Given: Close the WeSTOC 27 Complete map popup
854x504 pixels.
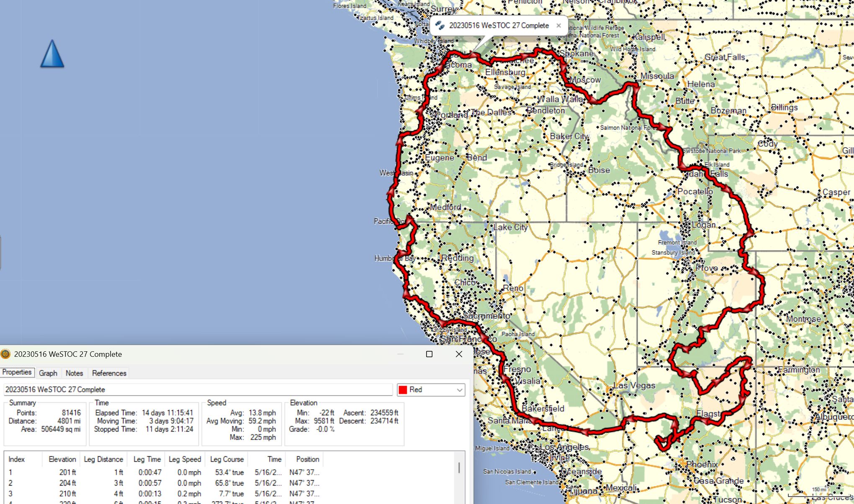Looking at the screenshot, I should point(558,26).
